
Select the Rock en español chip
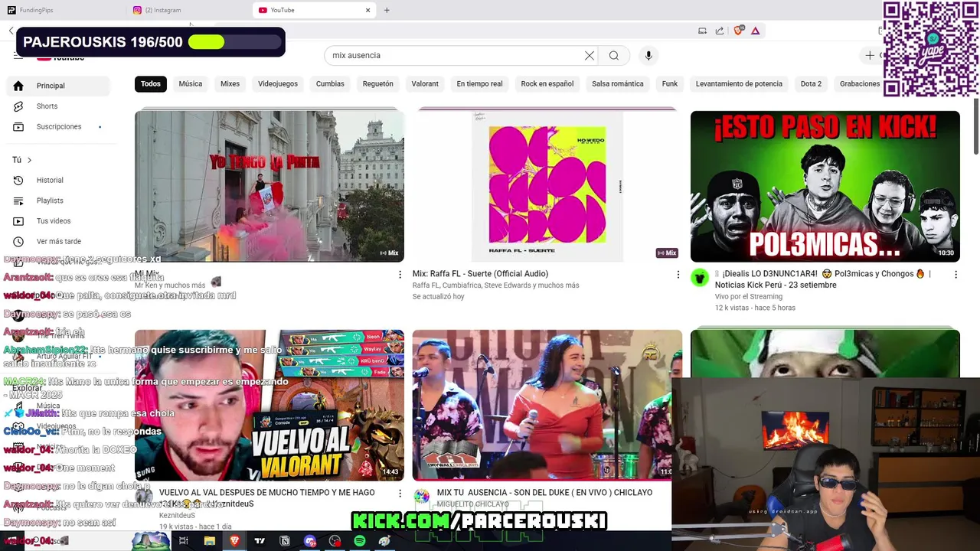(547, 83)
